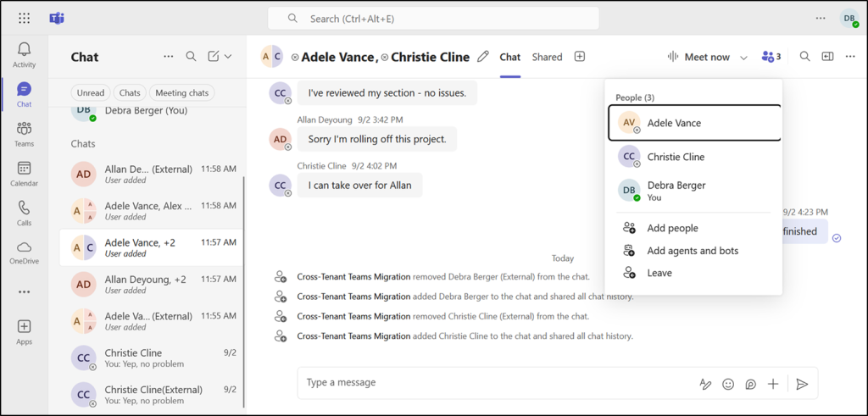Open Adele Vance, Alex ... chat
Screen dimensions: 868x416
pos(151,211)
